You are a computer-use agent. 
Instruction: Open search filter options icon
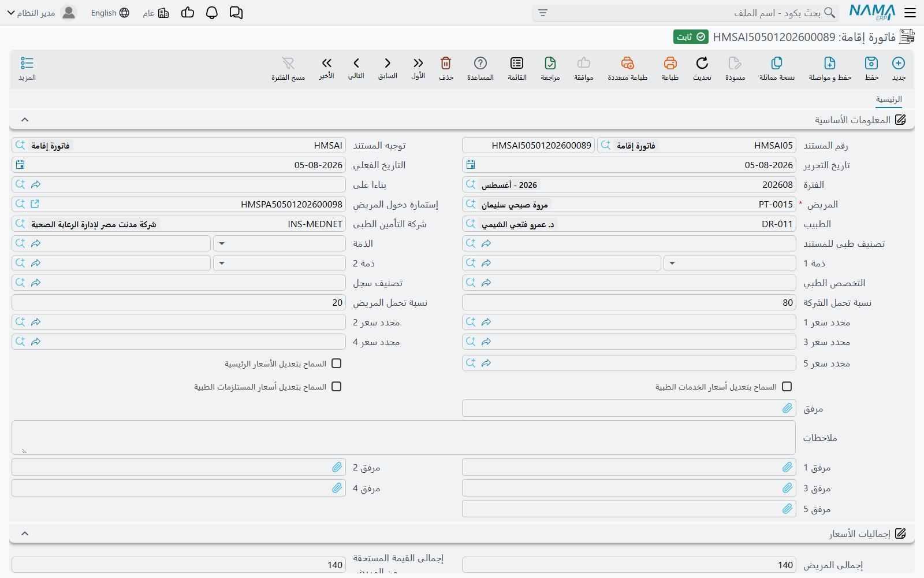pyautogui.click(x=543, y=13)
